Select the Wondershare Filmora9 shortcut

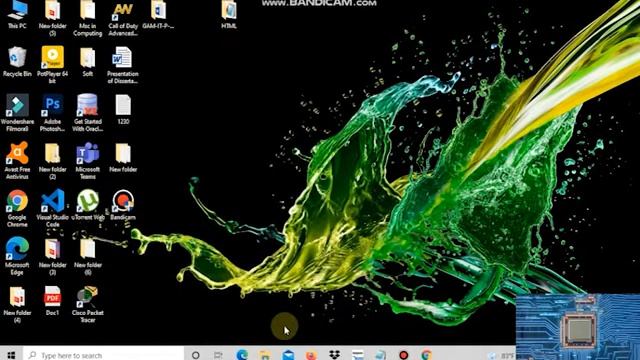coord(17,113)
